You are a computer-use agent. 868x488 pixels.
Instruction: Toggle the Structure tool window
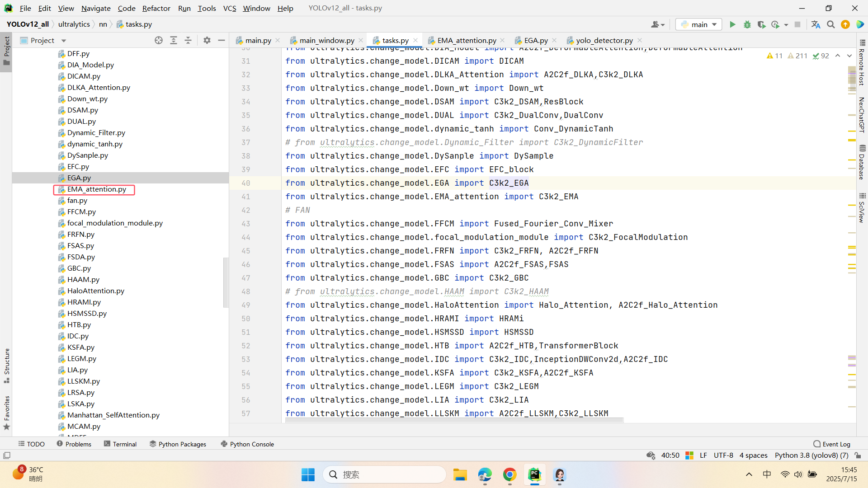(7, 365)
